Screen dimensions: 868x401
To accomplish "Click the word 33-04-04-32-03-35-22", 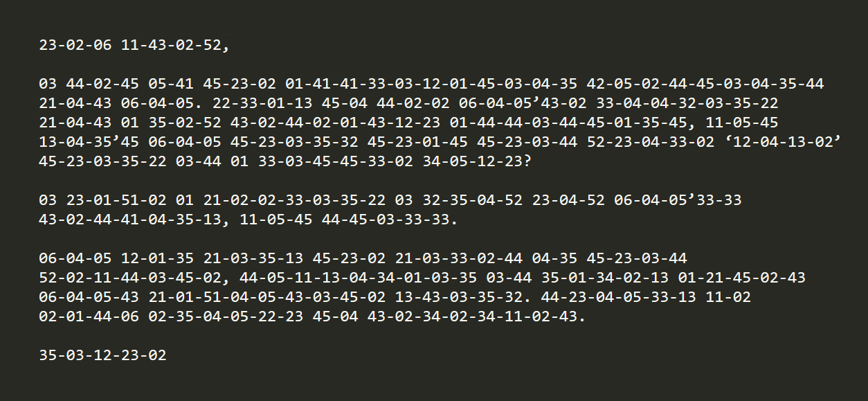I will (x=687, y=104).
